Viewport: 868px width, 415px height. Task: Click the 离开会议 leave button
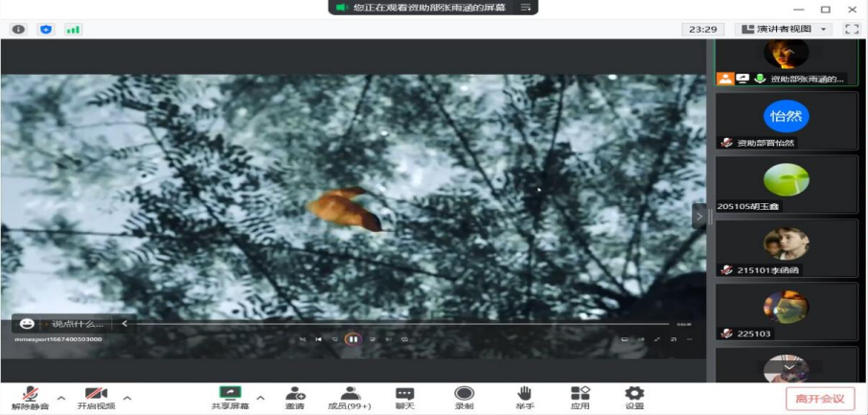[820, 399]
